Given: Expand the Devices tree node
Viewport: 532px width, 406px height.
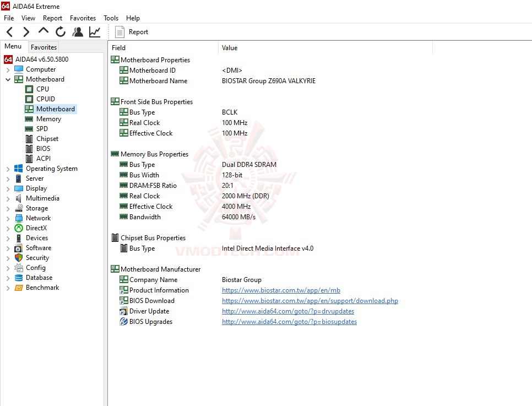Looking at the screenshot, I should pos(8,239).
